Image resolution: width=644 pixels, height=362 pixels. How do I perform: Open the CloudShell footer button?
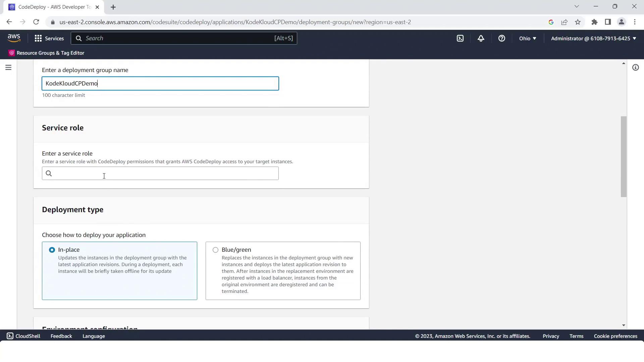coord(23,336)
